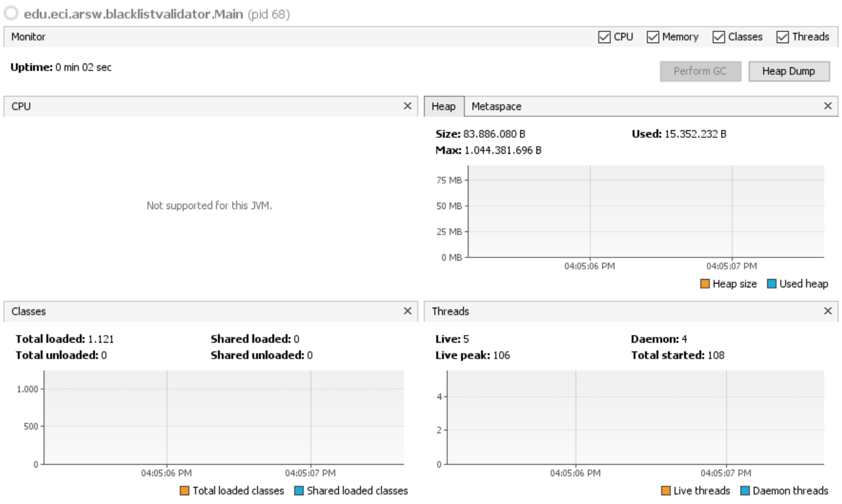Screen dimensions: 842x504
Task: Click the orange Live threads swatch
Action: pyautogui.click(x=665, y=491)
